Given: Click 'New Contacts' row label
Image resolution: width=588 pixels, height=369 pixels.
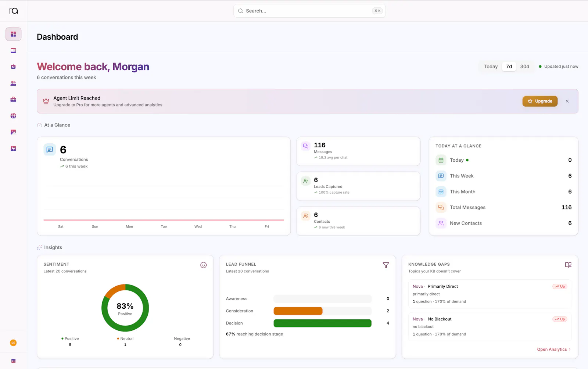Looking at the screenshot, I should point(466,223).
